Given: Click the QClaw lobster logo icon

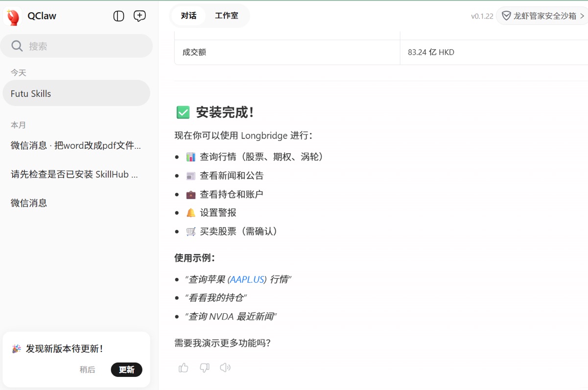Looking at the screenshot, I should pyautogui.click(x=13, y=17).
